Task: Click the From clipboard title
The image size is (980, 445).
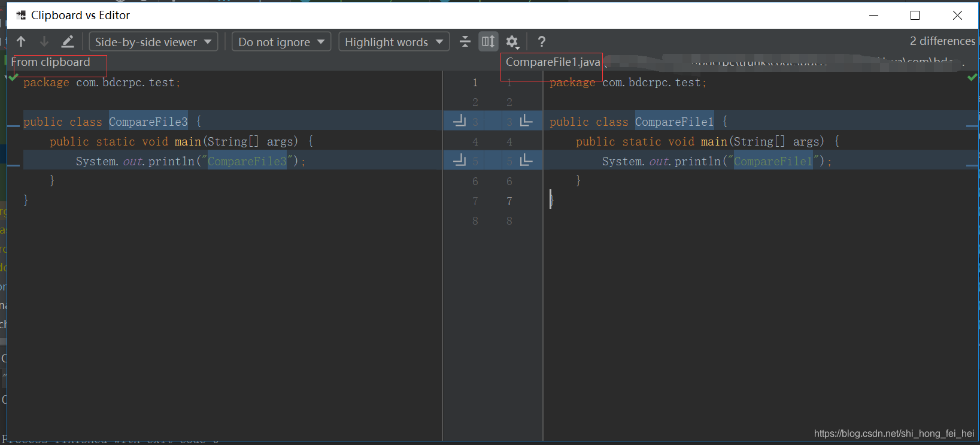Action: (51, 62)
